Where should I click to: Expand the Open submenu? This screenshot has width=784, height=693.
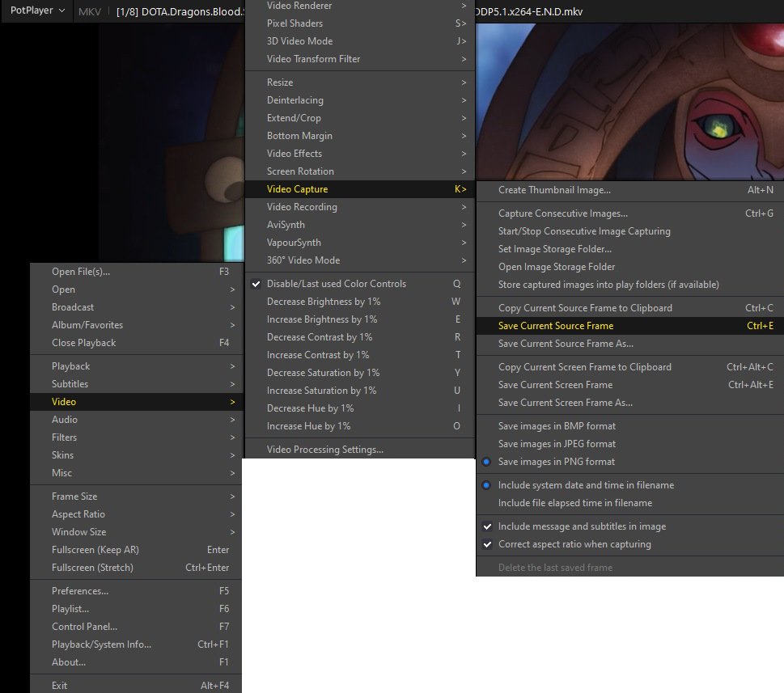coord(136,289)
